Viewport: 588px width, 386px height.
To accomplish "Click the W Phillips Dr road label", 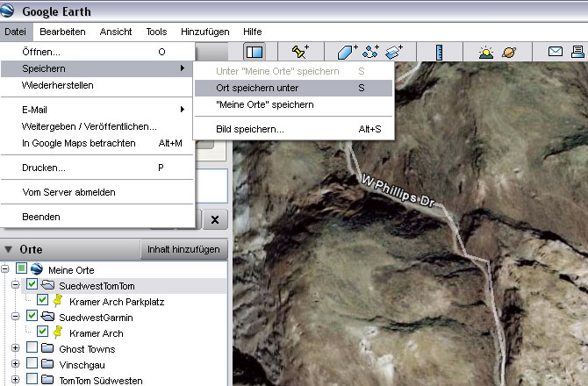I will [x=398, y=191].
